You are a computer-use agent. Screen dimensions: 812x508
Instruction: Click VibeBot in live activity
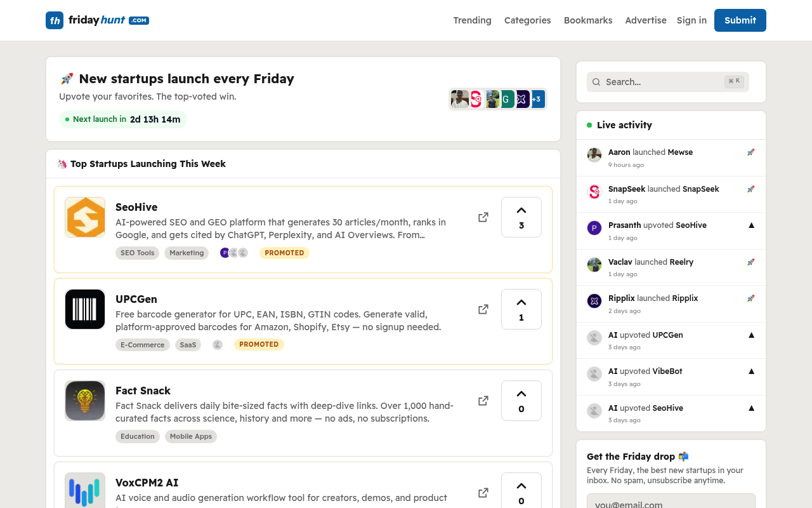pyautogui.click(x=669, y=371)
